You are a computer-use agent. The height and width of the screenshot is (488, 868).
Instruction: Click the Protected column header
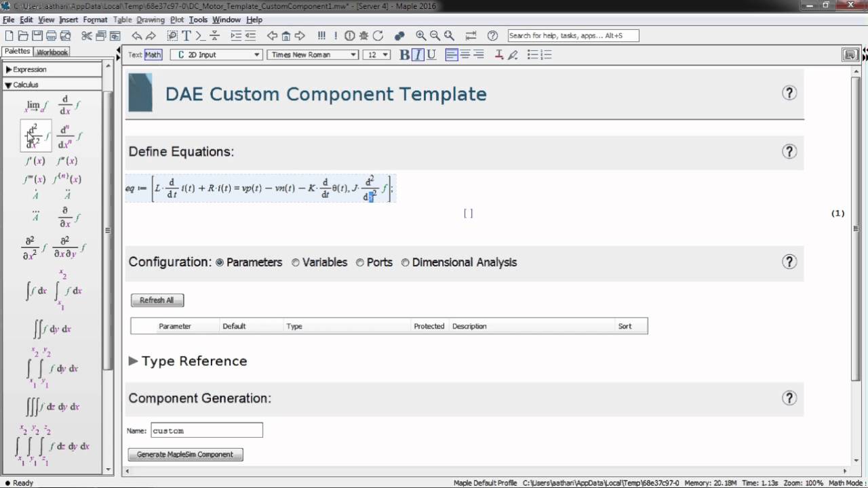click(429, 326)
